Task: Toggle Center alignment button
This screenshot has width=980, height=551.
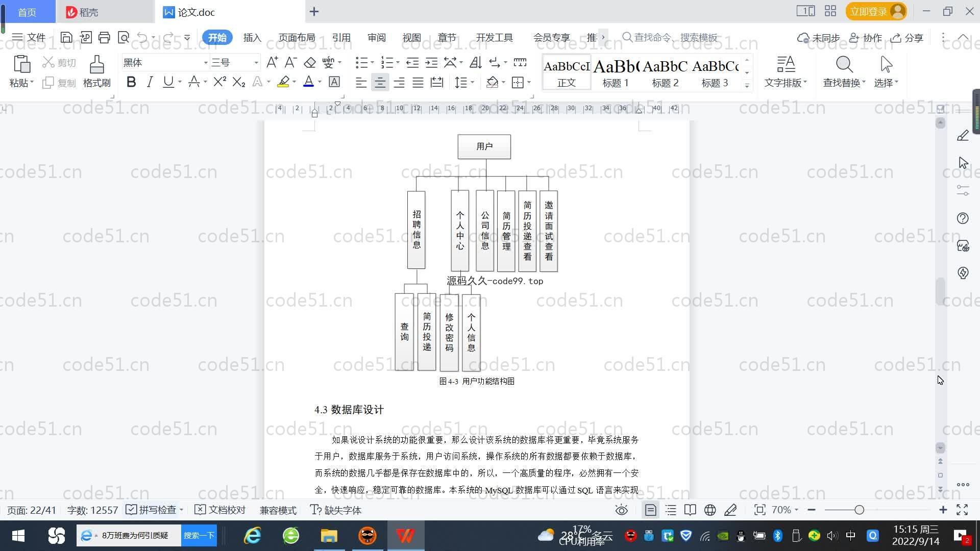Action: [x=380, y=82]
